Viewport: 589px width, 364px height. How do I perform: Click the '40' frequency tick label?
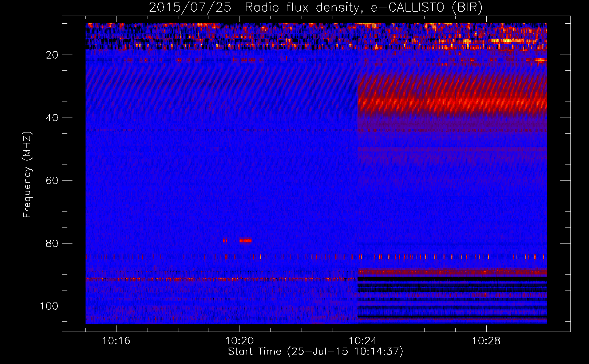52,118
